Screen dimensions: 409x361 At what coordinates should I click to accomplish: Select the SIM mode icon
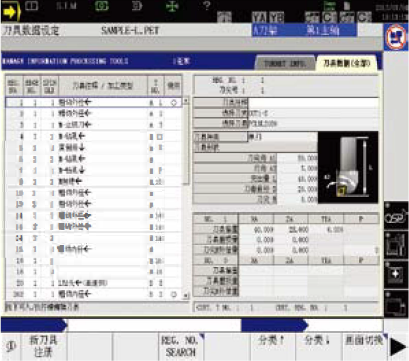click(x=66, y=6)
